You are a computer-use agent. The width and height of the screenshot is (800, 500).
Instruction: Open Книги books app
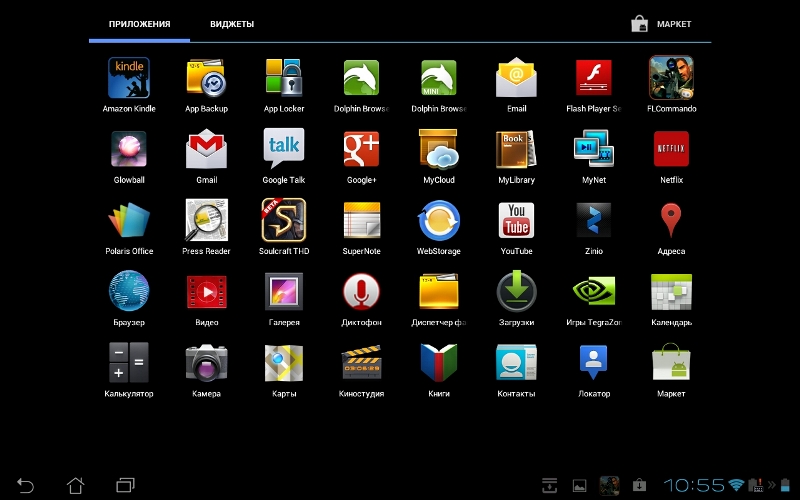coord(439,362)
